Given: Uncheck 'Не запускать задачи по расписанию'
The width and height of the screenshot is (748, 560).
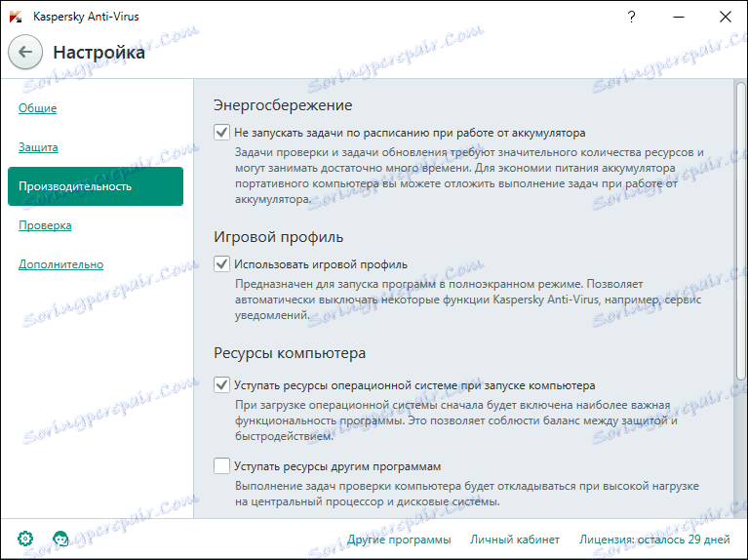Looking at the screenshot, I should (x=221, y=133).
